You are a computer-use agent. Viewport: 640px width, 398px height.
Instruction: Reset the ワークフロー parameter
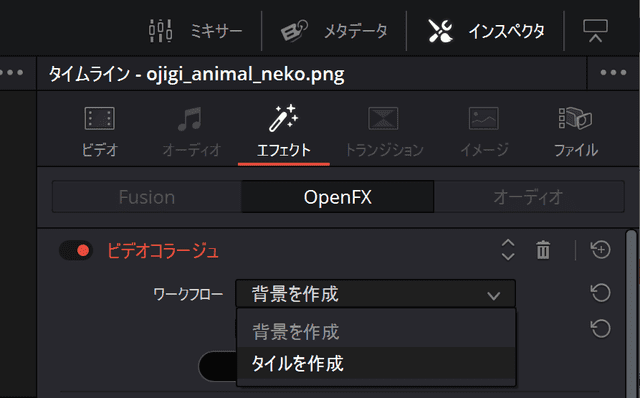[x=601, y=293]
